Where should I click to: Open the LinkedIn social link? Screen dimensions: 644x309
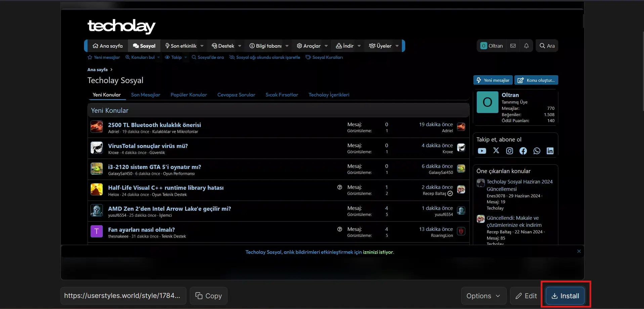(550, 151)
